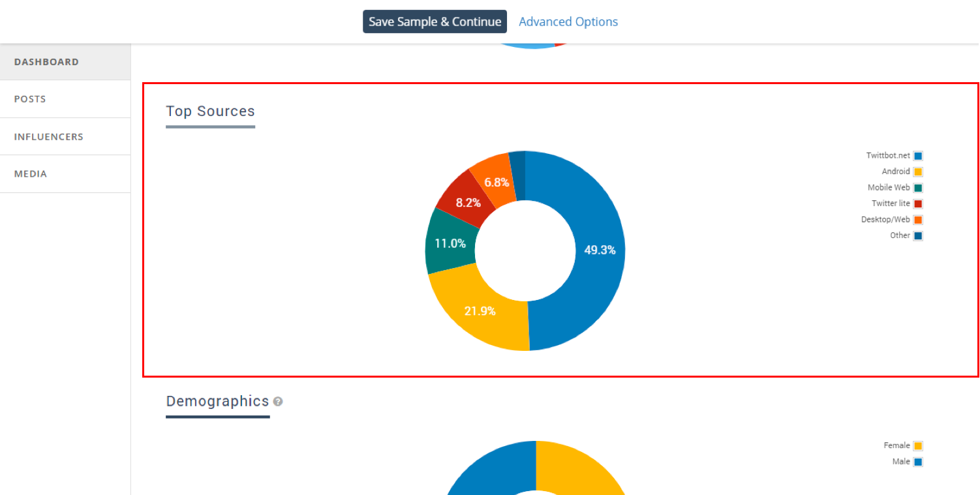The height and width of the screenshot is (495, 980).
Task: Click the Female legend label
Action: click(x=896, y=446)
